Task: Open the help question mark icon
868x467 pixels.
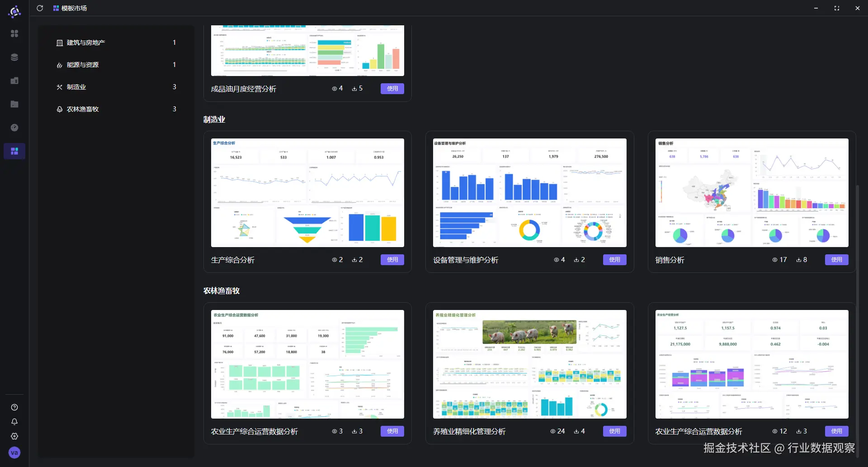Action: click(14, 407)
